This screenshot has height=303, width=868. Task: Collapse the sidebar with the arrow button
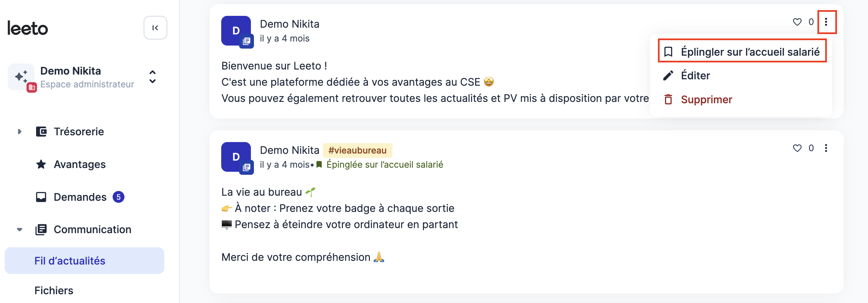click(155, 28)
